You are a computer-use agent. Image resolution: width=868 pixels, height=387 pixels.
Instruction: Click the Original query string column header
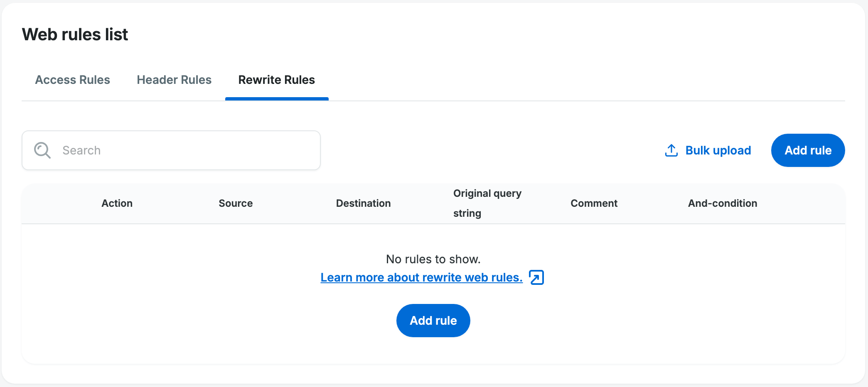coord(487,203)
